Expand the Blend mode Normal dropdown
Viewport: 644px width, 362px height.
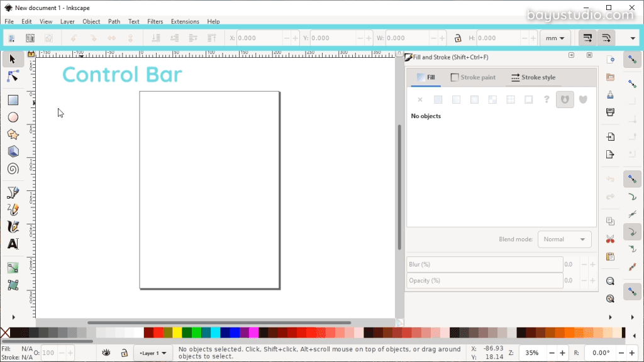click(x=564, y=239)
